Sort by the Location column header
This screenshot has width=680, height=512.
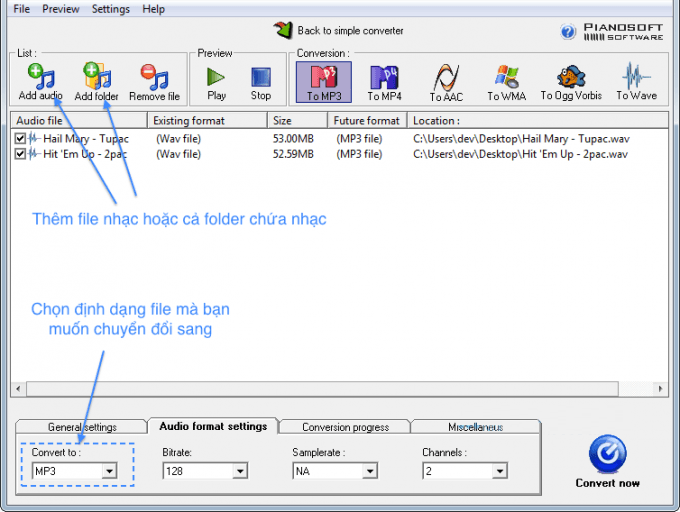coord(538,121)
